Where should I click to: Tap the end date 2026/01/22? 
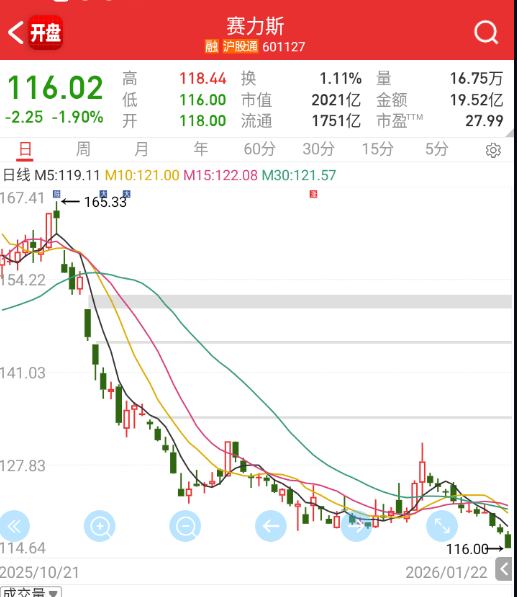(446, 572)
